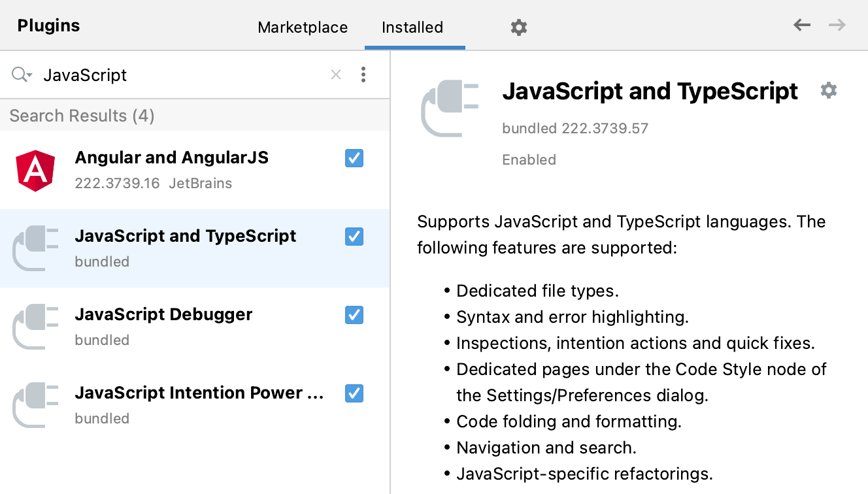Click inside the JavaScript search input field
Screen dimensions: 868x494
(x=163, y=74)
